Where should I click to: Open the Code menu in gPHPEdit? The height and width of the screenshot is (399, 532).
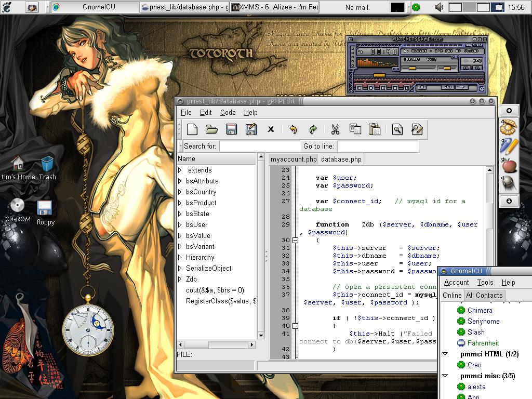pos(228,112)
